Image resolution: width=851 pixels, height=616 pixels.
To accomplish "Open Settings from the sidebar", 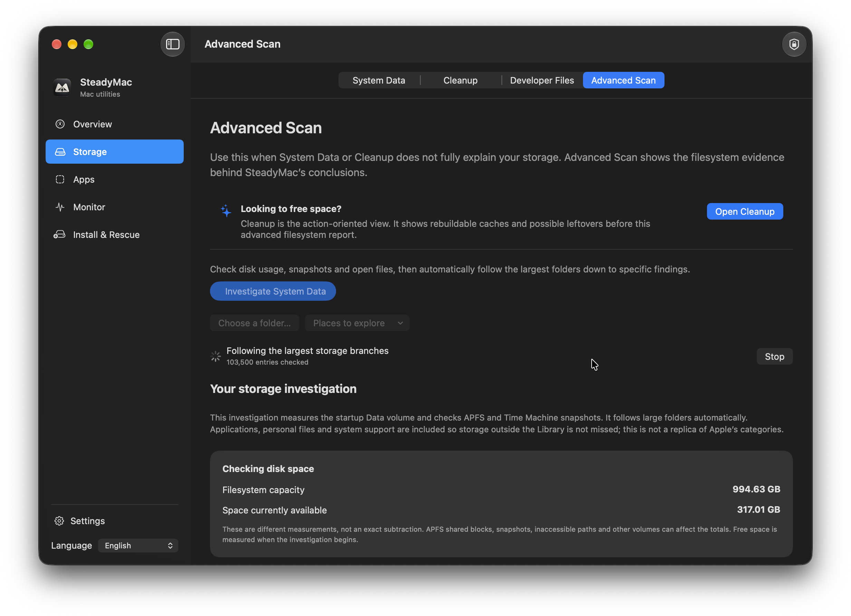I will click(79, 521).
